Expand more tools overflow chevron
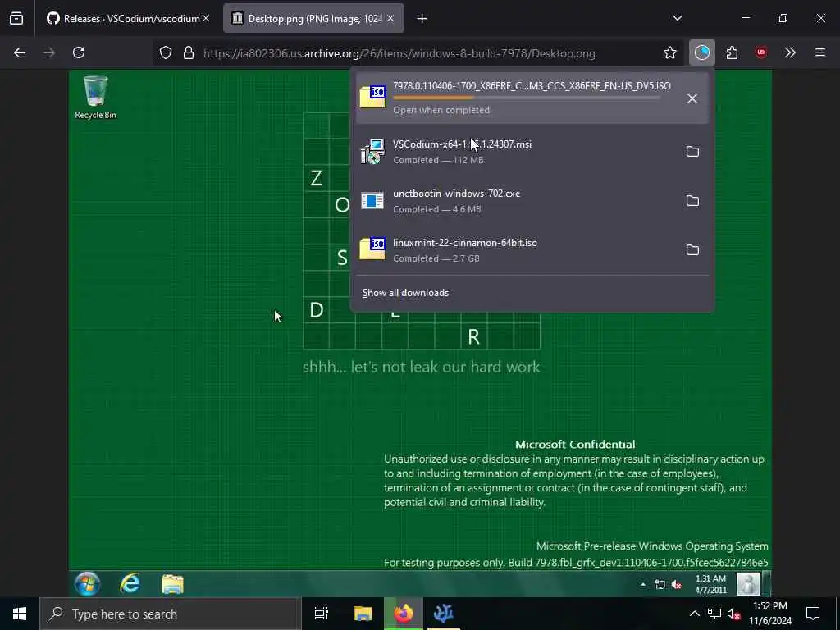 click(790, 52)
